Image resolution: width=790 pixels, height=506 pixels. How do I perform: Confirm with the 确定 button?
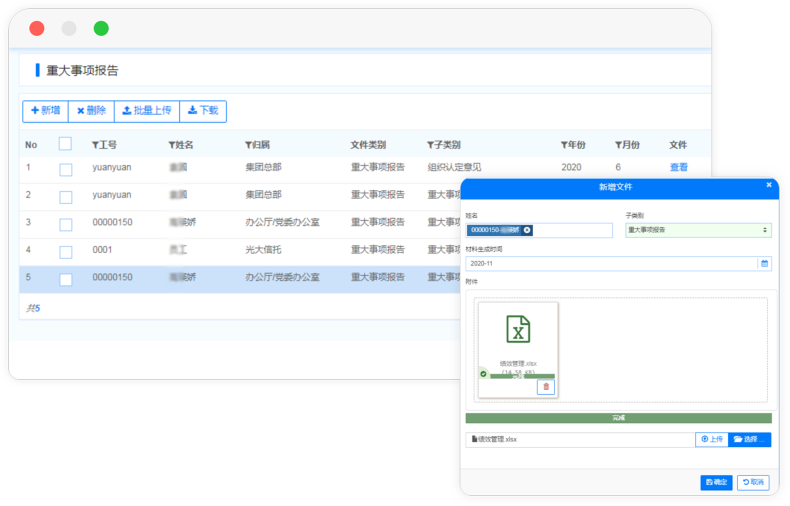tap(716, 483)
